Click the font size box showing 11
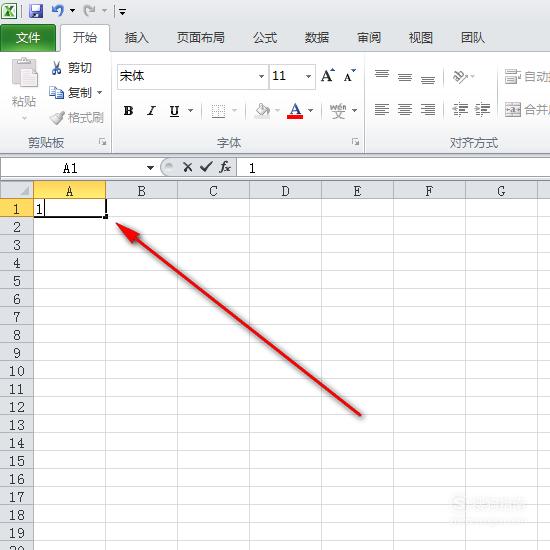The image size is (550, 550). click(x=287, y=76)
